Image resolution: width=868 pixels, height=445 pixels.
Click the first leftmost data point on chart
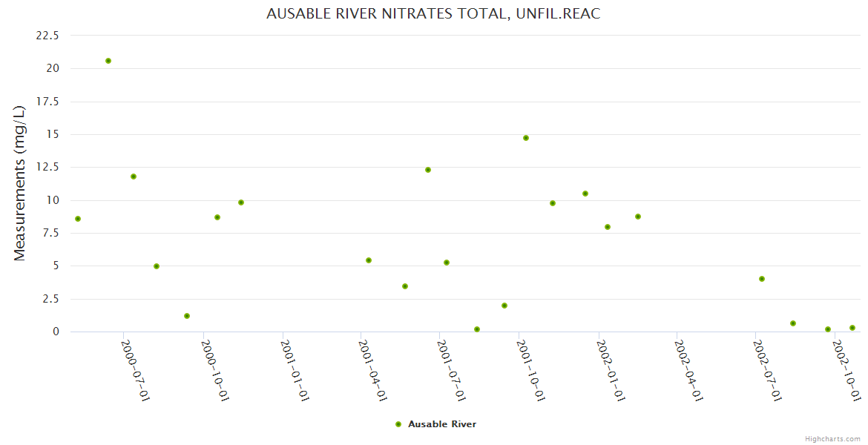coord(78,219)
